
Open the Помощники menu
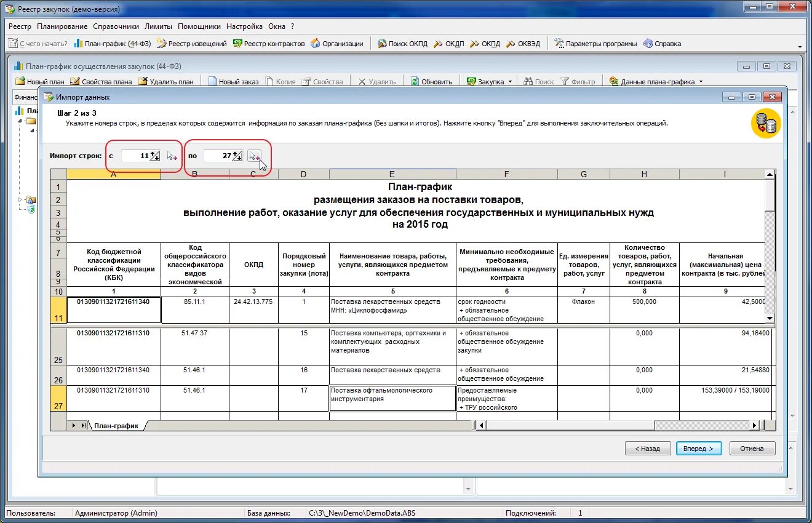(199, 26)
